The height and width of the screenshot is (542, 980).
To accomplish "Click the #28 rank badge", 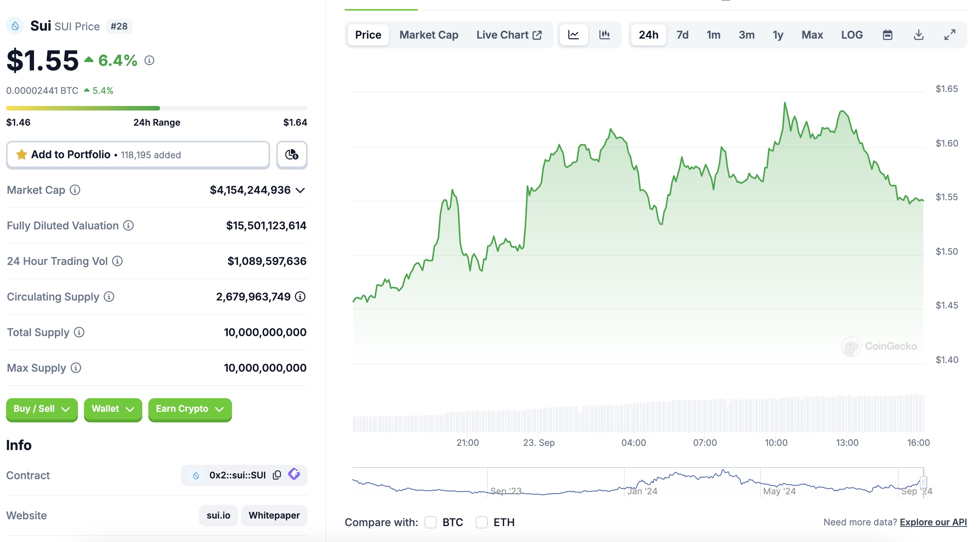I will [119, 26].
